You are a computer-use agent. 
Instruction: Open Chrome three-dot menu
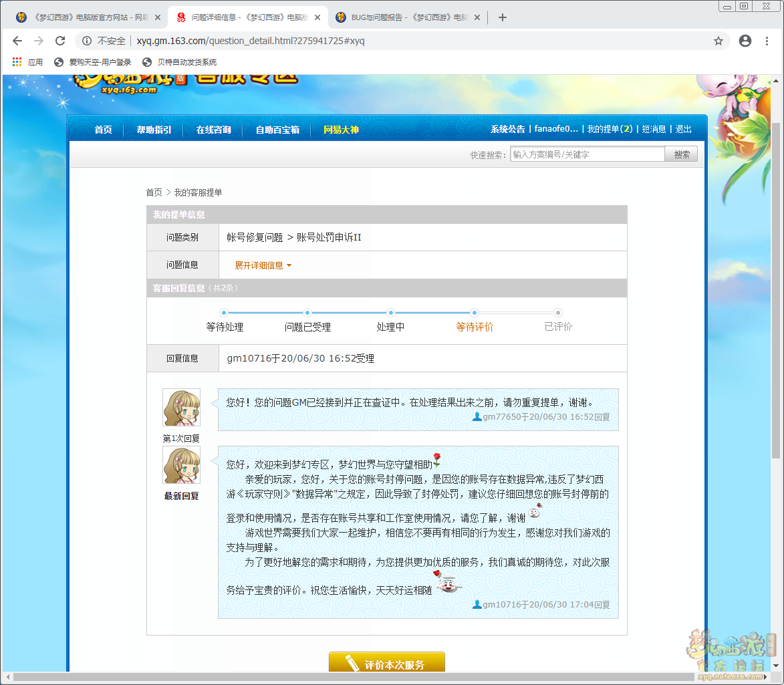767,41
